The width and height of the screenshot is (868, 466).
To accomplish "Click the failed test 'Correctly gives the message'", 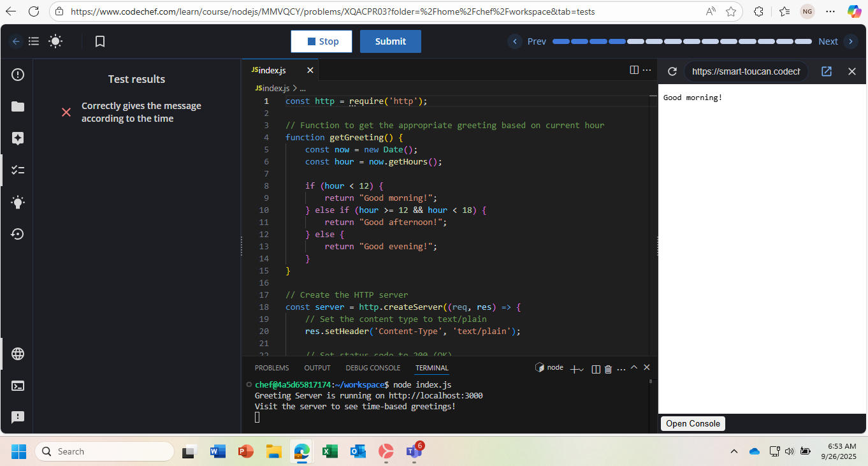I will tap(141, 112).
